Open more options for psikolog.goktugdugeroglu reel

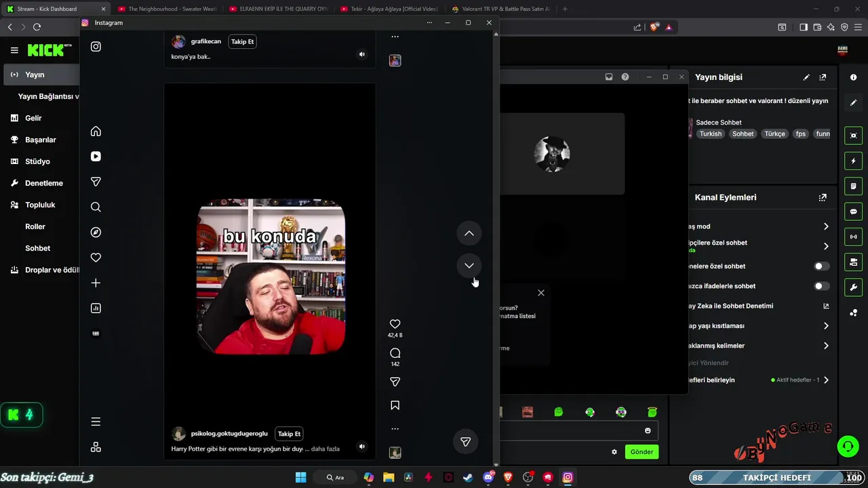(395, 428)
